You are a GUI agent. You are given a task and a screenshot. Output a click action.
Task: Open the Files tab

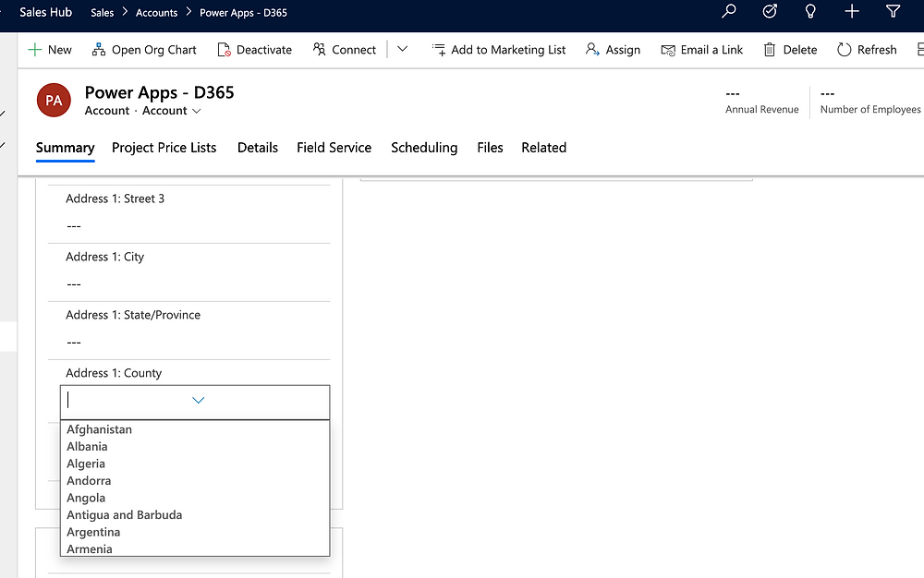point(490,148)
